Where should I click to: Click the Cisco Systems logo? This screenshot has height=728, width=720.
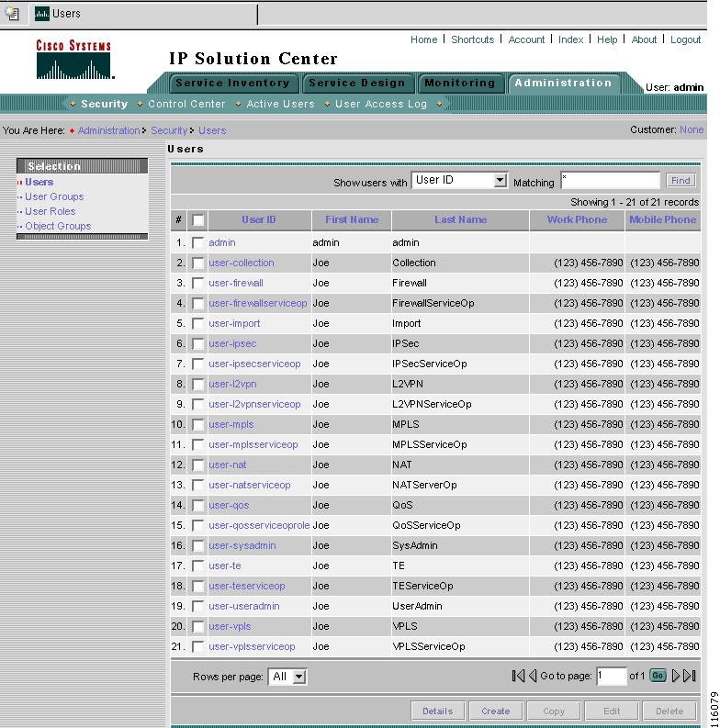[x=74, y=60]
